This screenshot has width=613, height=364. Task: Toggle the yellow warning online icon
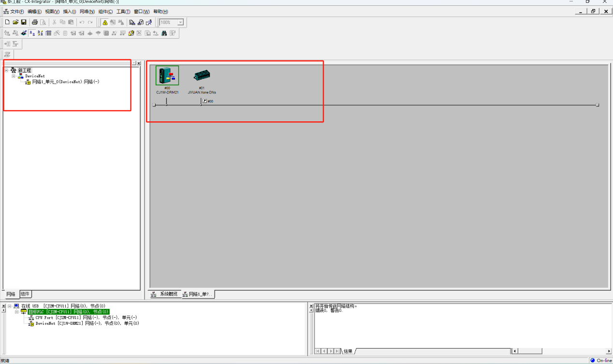[x=105, y=22]
